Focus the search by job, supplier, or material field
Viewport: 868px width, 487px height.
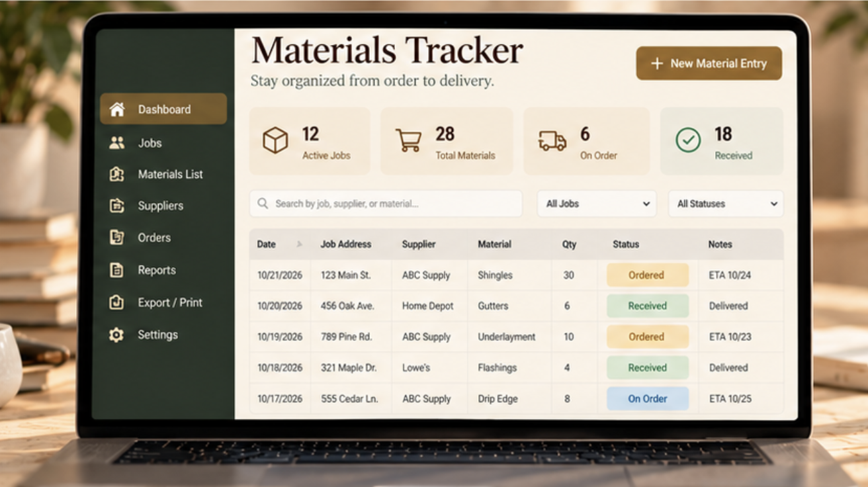[386, 204]
